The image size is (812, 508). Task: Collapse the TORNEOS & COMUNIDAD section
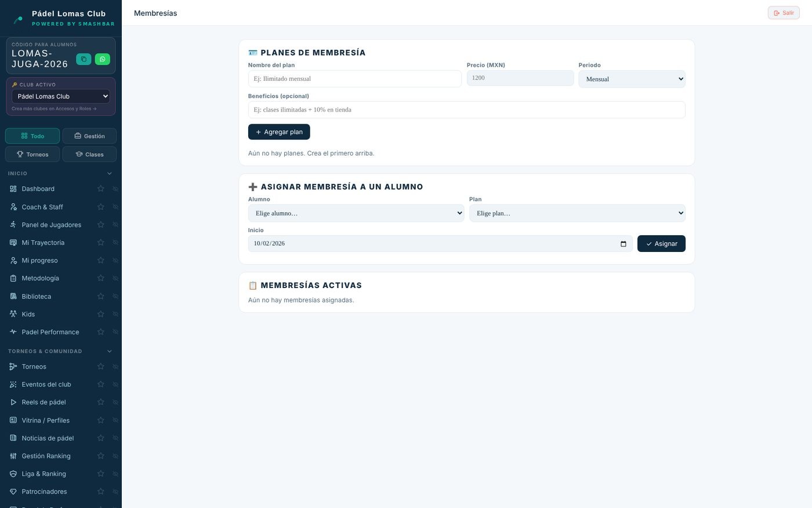tap(110, 351)
